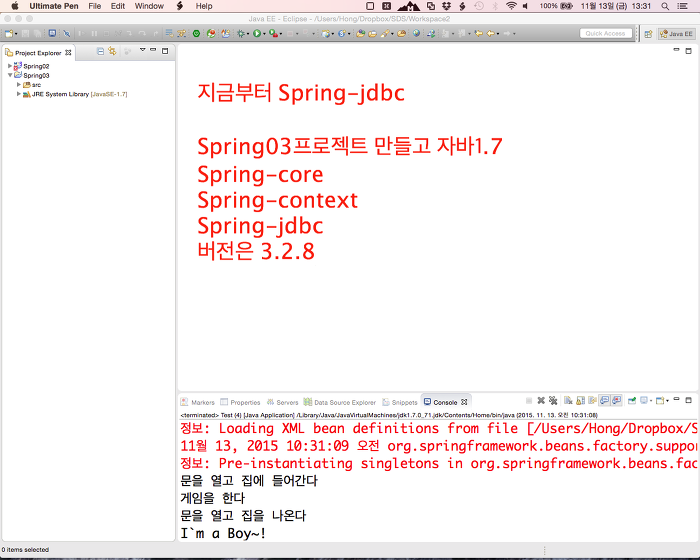Click the Open Type folder icon

tap(361, 33)
